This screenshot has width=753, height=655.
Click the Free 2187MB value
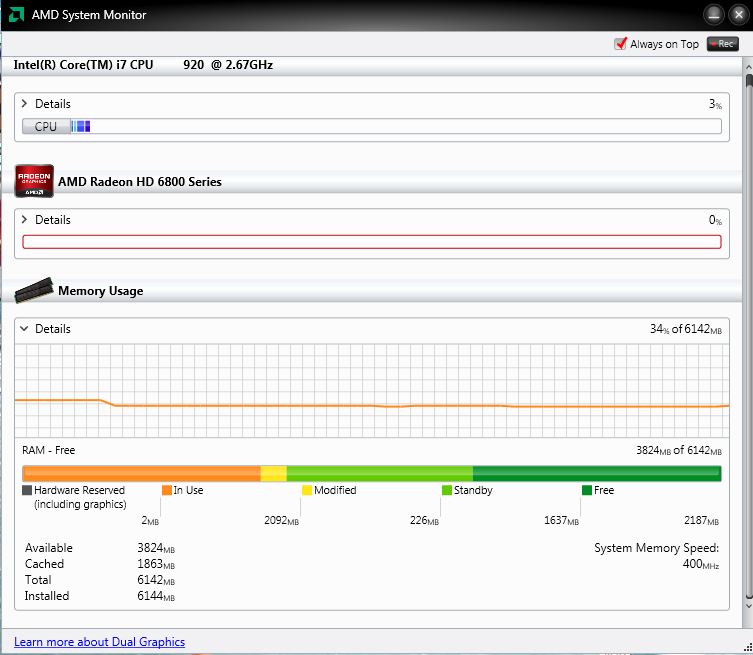(701, 521)
